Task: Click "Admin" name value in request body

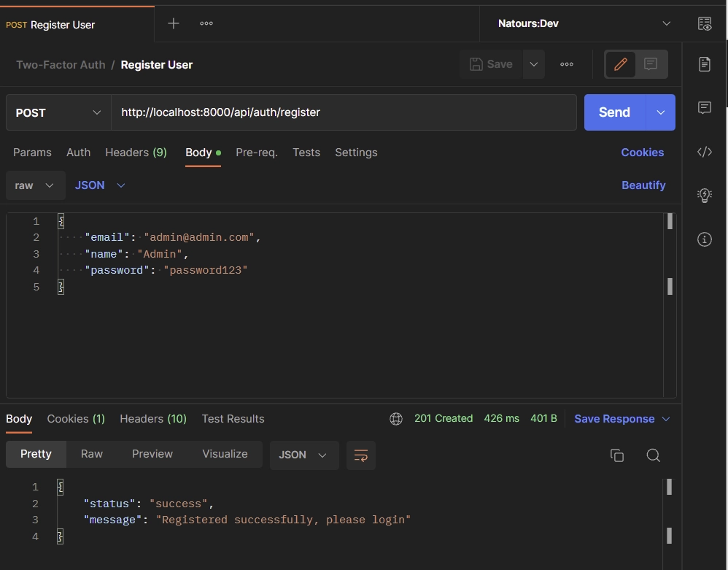Action: point(160,254)
